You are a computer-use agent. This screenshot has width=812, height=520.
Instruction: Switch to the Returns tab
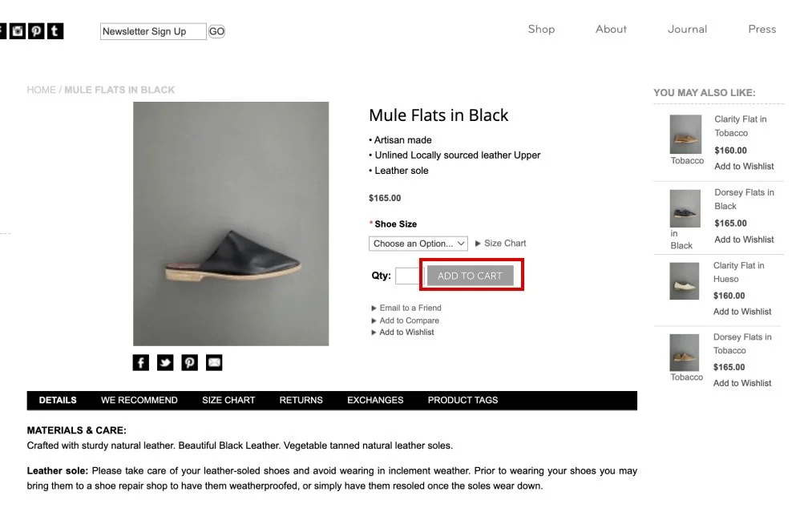tap(301, 401)
